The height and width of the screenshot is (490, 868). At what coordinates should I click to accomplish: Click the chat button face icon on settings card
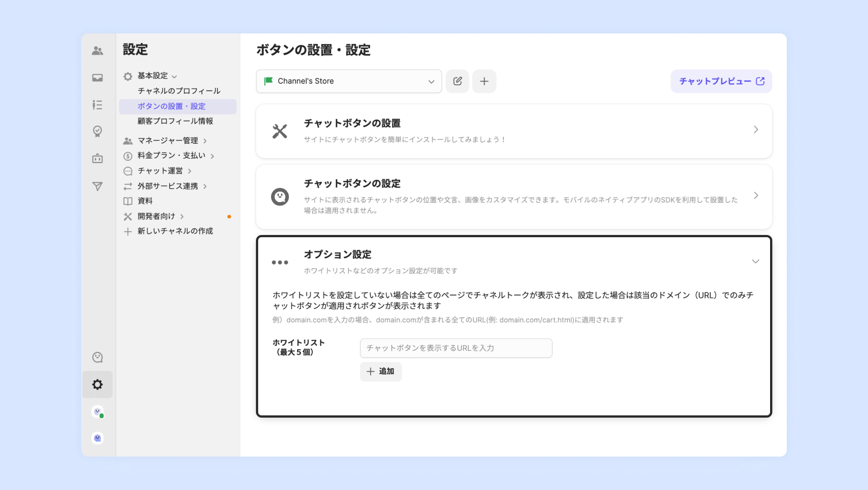280,197
